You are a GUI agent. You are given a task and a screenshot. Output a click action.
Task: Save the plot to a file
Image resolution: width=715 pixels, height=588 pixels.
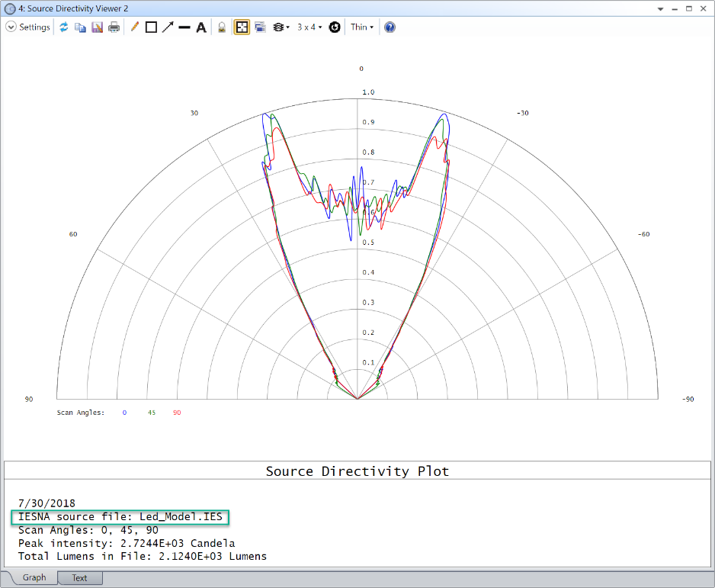click(x=97, y=27)
